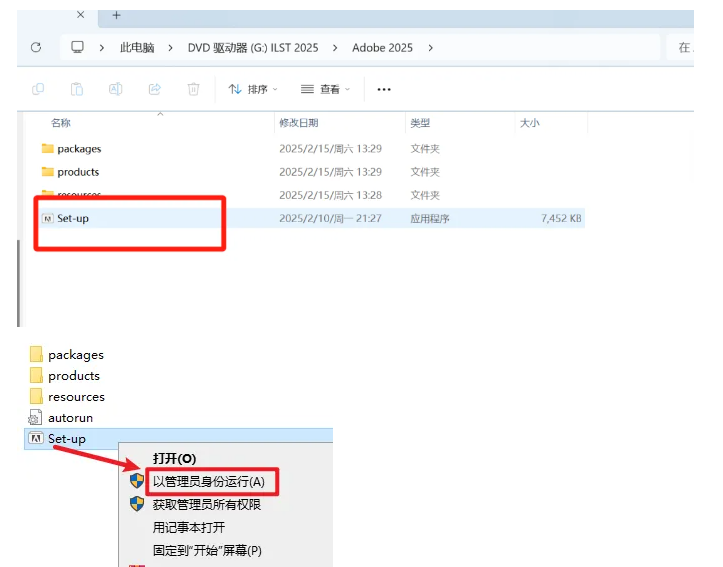Screen dimensions: 723x567
Task: Click shield icon beside 以管理员身份运行
Action: click(136, 480)
